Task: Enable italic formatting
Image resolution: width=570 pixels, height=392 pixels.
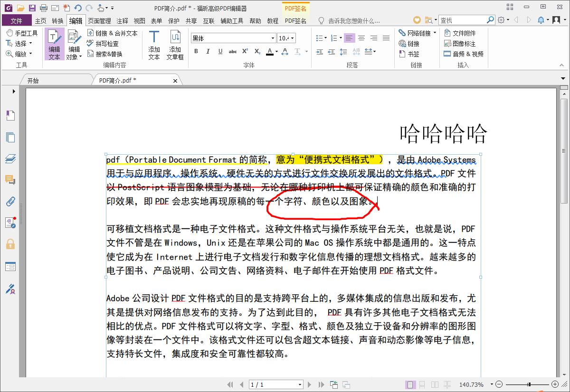Action: [x=208, y=51]
